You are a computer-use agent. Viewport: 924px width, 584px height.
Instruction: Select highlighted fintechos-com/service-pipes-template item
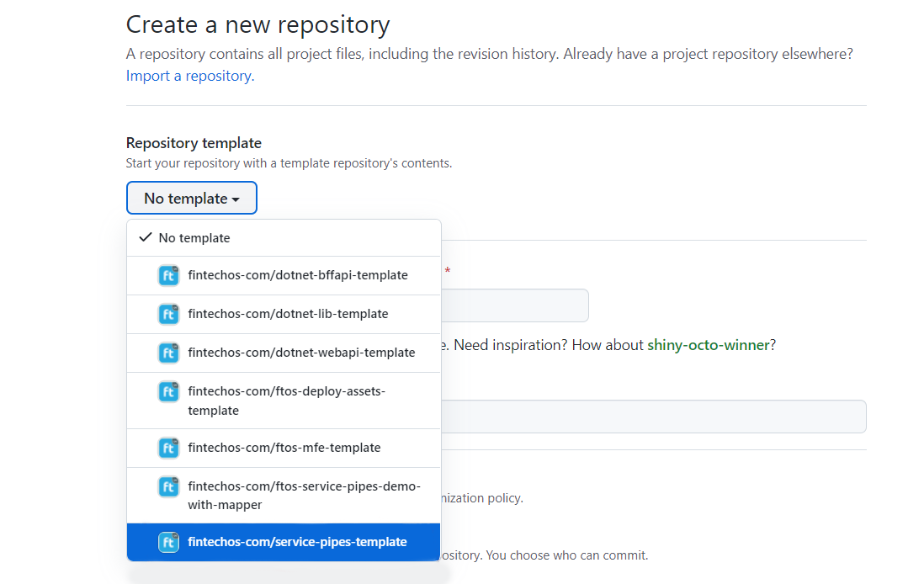(297, 543)
